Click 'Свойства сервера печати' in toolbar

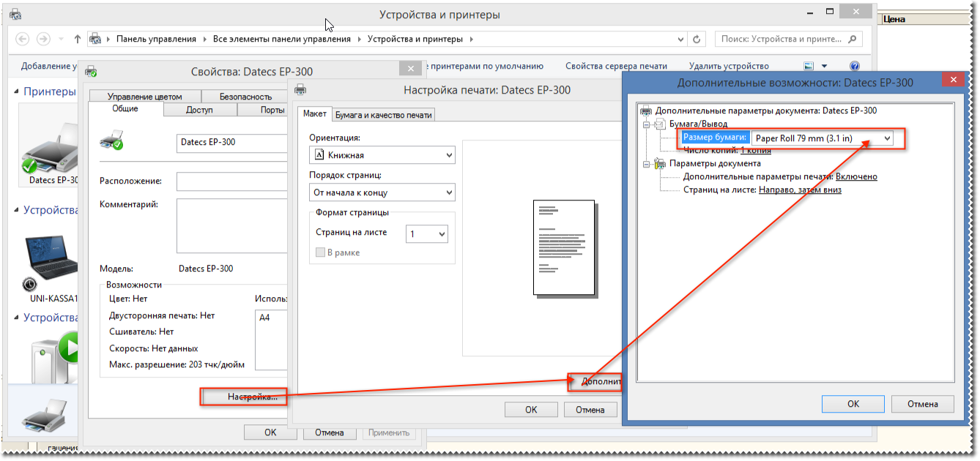(x=616, y=66)
